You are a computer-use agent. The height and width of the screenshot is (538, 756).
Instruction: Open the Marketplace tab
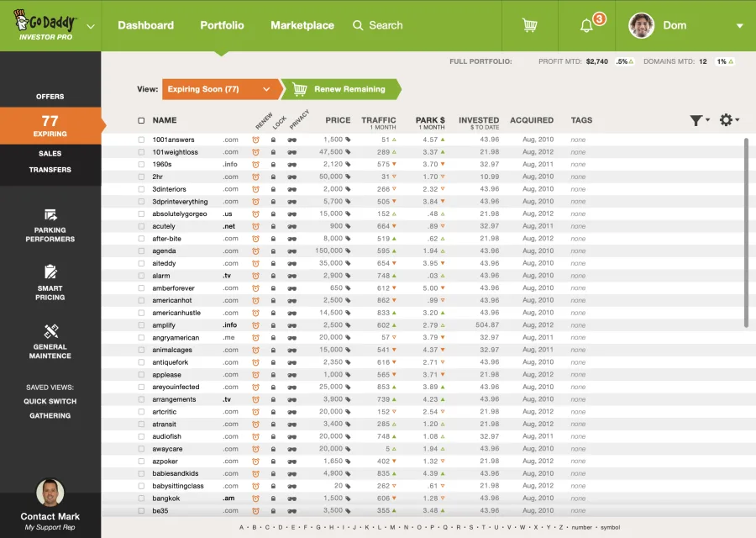(302, 25)
